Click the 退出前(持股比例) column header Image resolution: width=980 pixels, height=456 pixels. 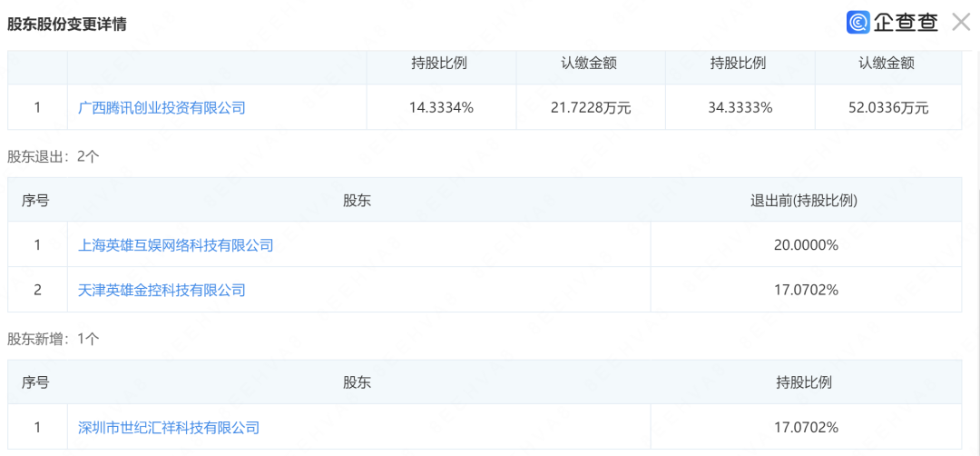806,201
